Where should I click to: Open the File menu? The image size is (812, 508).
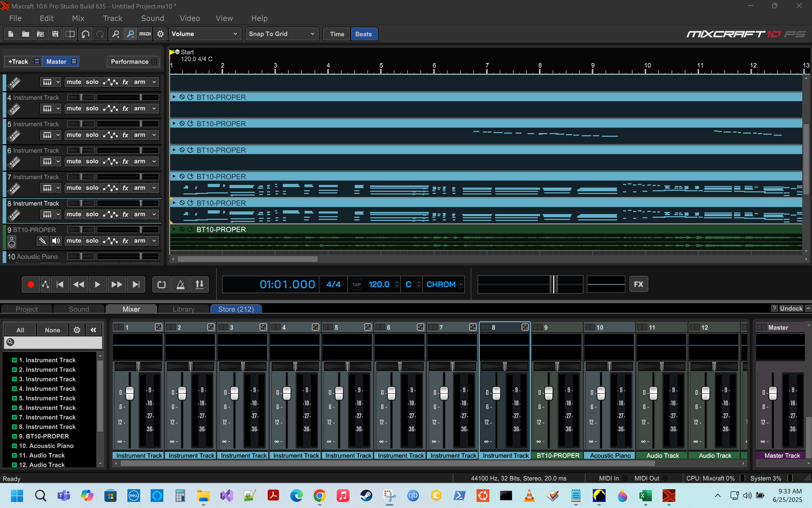[x=15, y=19]
